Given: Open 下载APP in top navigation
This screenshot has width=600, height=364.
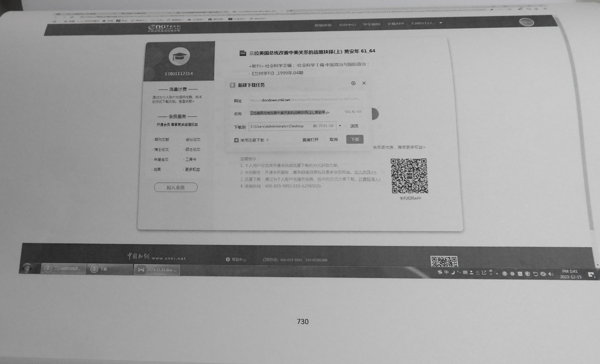Looking at the screenshot, I should click(x=396, y=24).
